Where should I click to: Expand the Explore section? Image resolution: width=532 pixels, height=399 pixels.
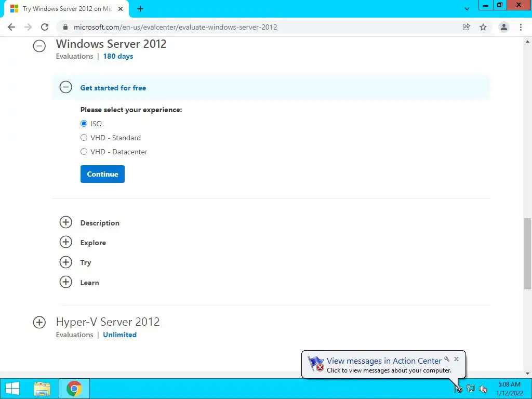(x=66, y=242)
